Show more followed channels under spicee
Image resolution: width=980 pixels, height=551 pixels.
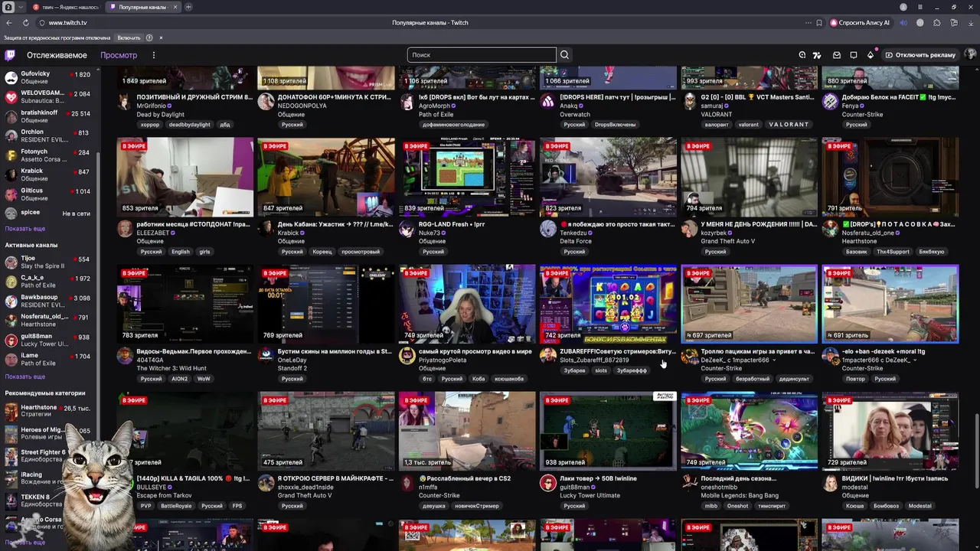[24, 229]
